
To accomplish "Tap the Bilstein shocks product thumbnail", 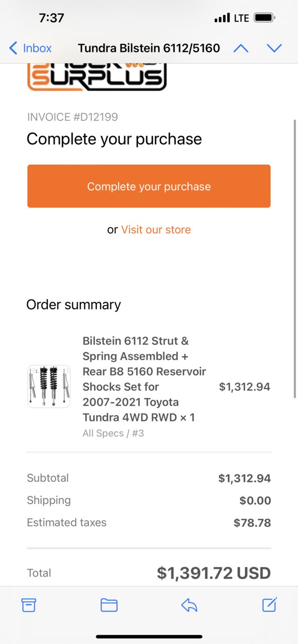I will 49,386.
